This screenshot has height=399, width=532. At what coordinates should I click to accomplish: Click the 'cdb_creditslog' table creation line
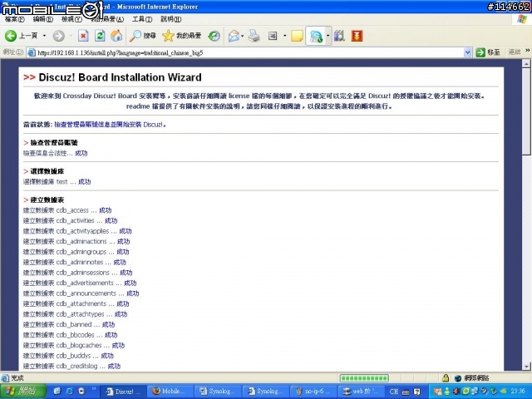tap(72, 366)
